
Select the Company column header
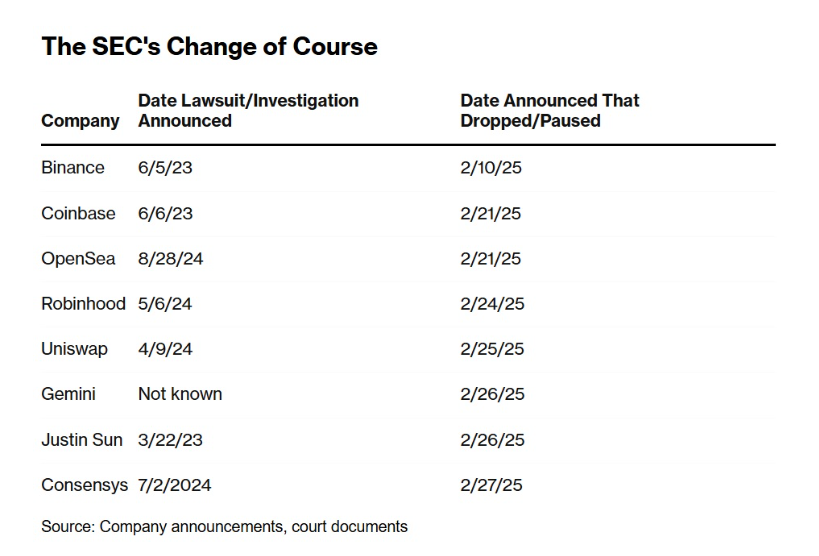pyautogui.click(x=80, y=121)
